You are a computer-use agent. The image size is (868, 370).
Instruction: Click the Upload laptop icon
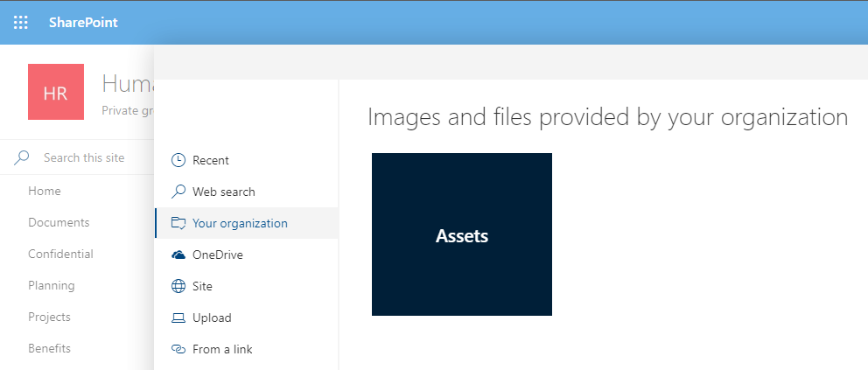(x=178, y=318)
